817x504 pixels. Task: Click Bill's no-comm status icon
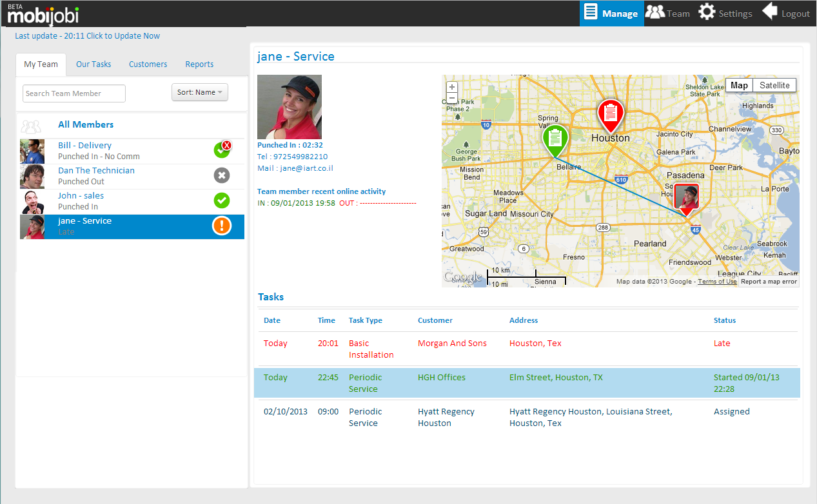(222, 150)
